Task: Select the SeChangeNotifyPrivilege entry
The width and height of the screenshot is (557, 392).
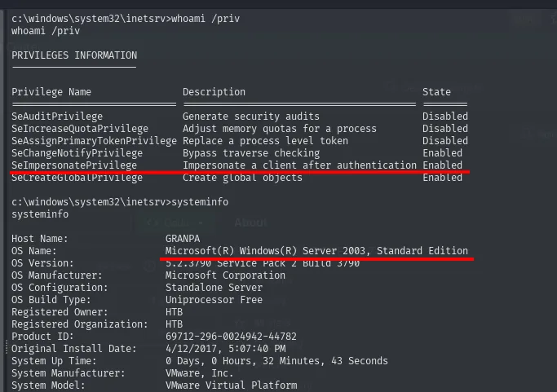Action: [x=77, y=153]
